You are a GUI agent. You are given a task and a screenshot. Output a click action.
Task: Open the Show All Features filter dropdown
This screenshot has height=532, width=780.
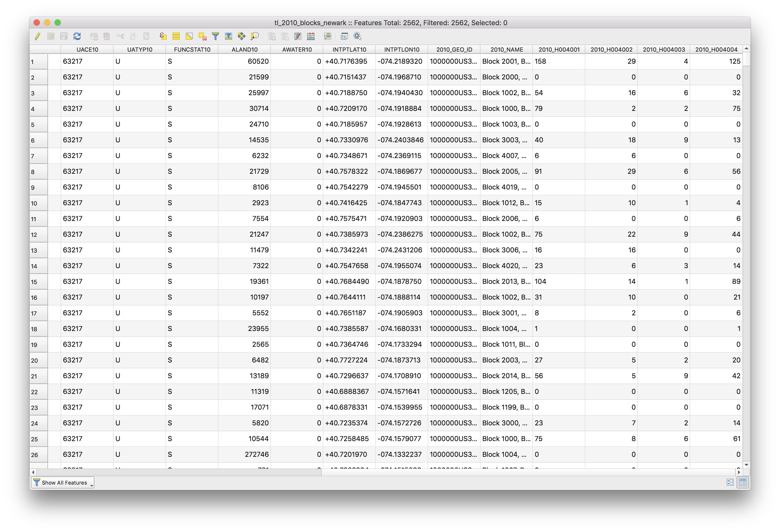(x=63, y=483)
